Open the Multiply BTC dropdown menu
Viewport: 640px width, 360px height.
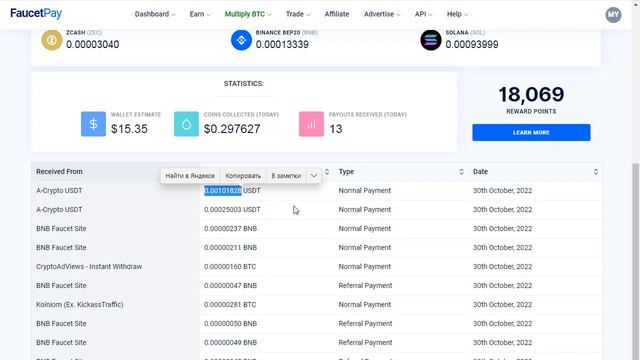coord(248,14)
